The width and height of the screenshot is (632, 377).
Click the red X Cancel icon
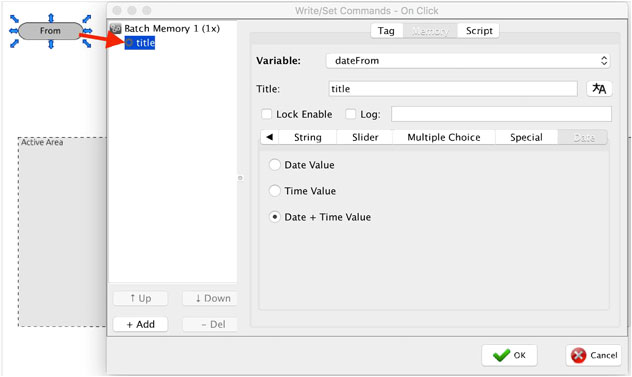coord(578,355)
